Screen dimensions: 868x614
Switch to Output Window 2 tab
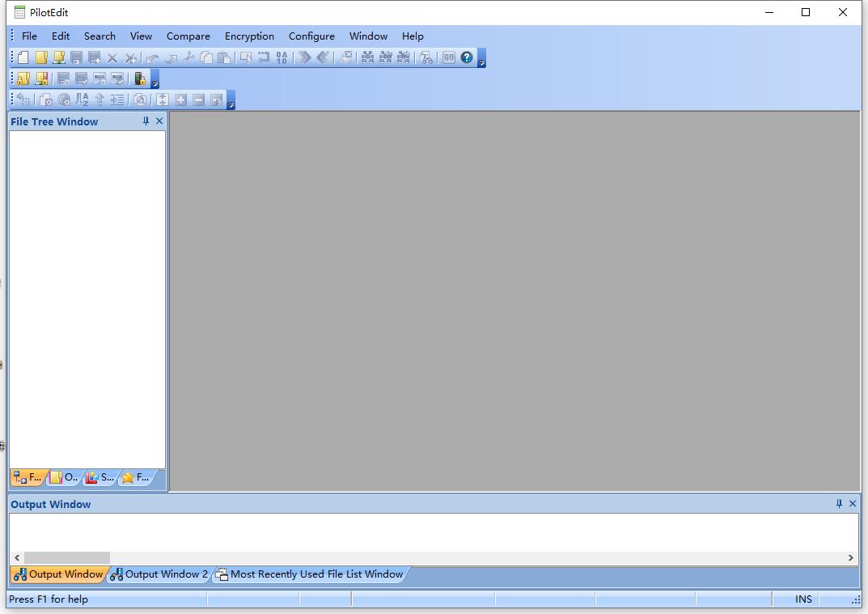(159, 574)
